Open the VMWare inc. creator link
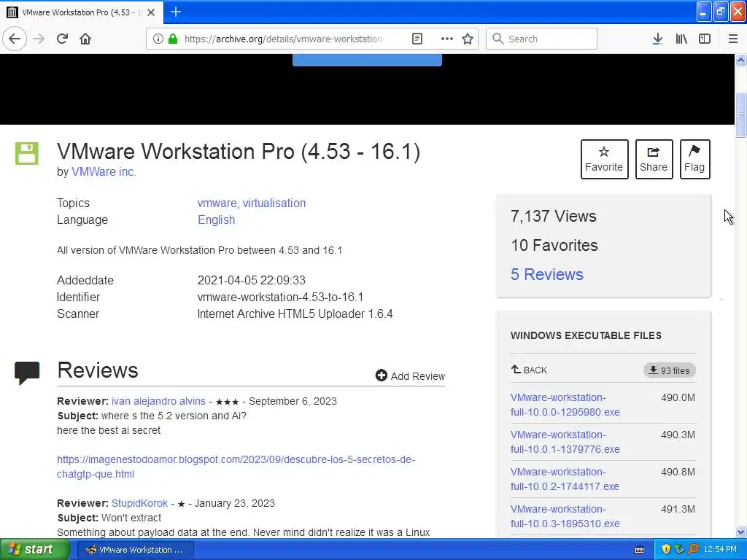The height and width of the screenshot is (560, 747). pos(104,171)
